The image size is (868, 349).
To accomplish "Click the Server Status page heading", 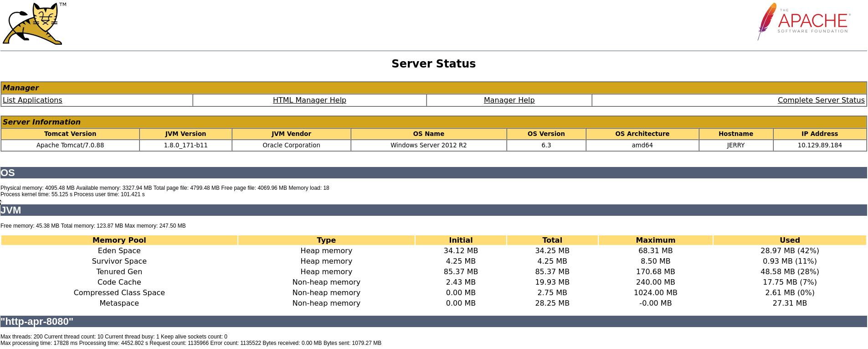I will (433, 64).
